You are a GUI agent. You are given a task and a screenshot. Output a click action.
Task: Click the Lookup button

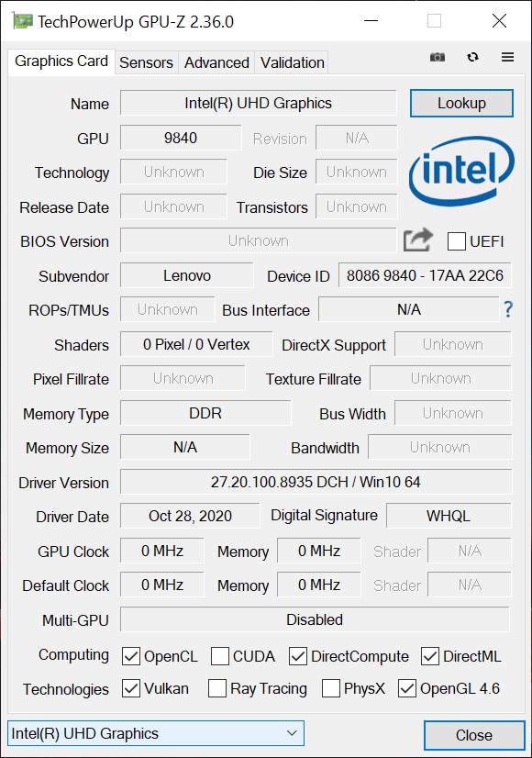tap(461, 104)
